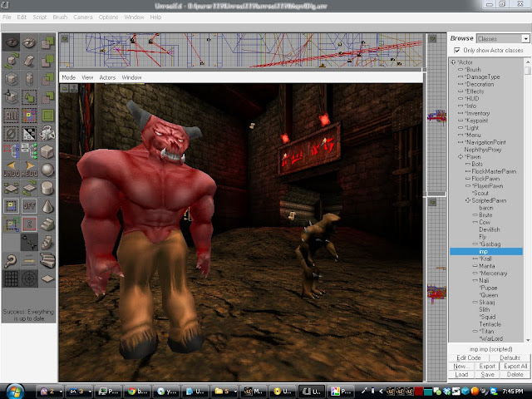Toggle the upper right side viewport corner button
532x399 pixels.
[x=432, y=39]
